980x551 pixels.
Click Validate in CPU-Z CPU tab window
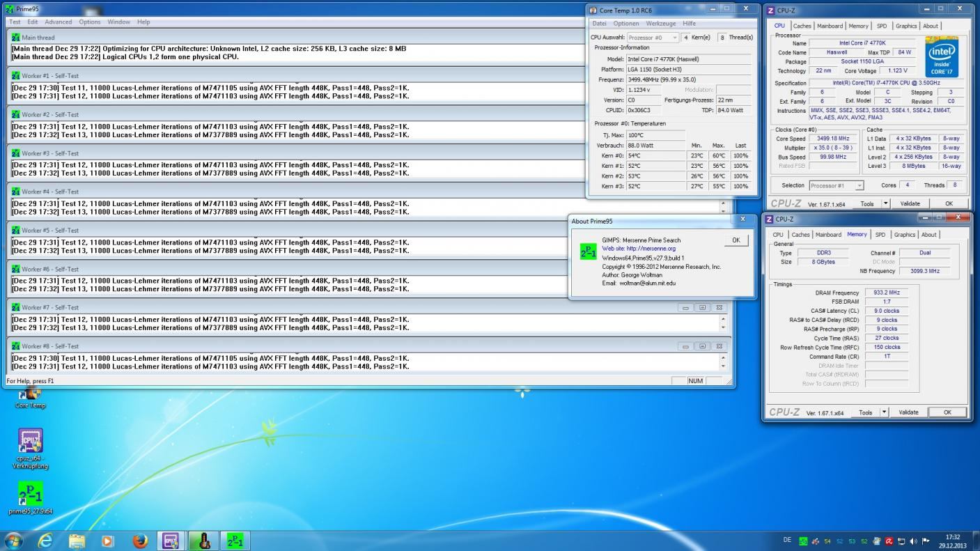pos(910,203)
